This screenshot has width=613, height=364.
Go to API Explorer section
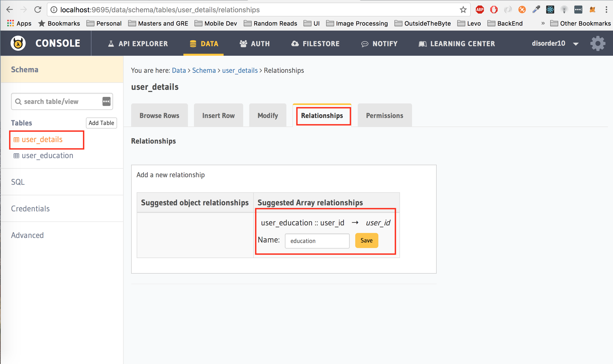click(x=138, y=43)
